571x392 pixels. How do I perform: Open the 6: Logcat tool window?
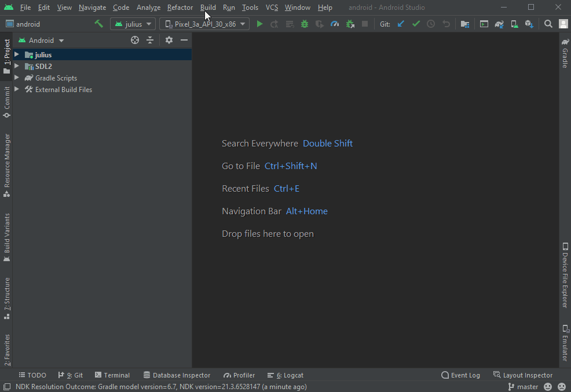[285, 375]
